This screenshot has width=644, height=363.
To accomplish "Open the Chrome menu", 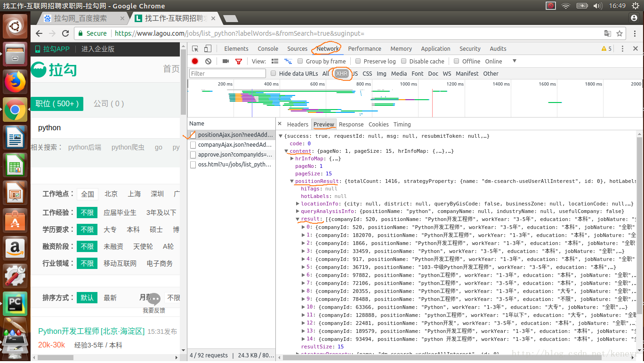I will point(634,33).
